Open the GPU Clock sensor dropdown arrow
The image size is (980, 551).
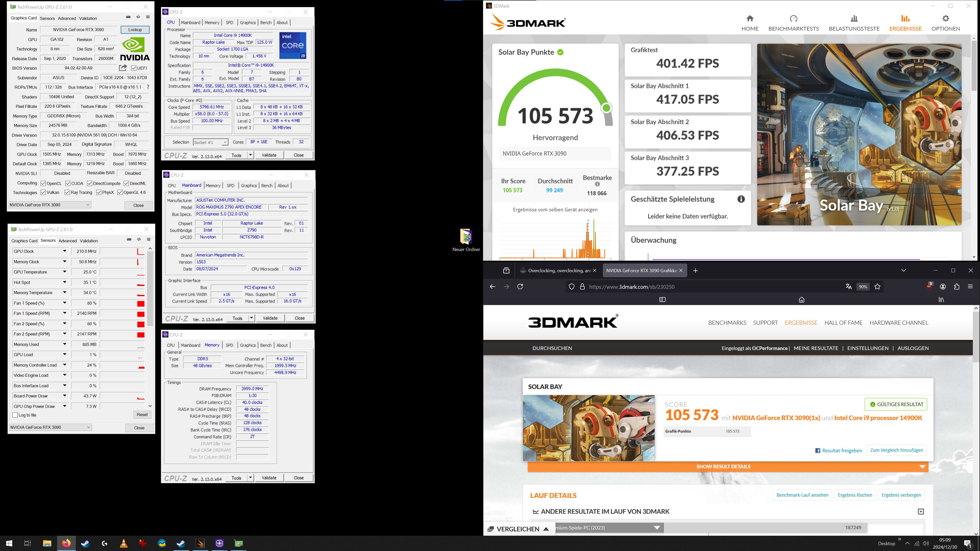(x=64, y=251)
